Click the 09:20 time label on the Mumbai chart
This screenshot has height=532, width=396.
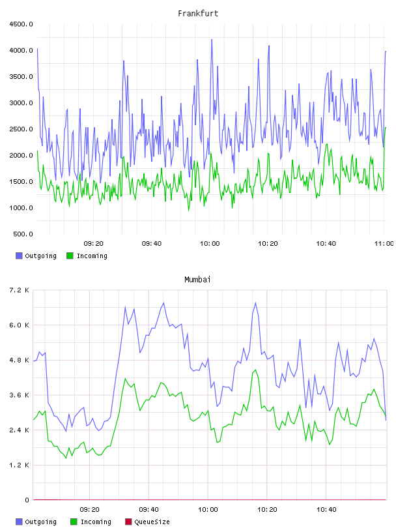coord(89,510)
